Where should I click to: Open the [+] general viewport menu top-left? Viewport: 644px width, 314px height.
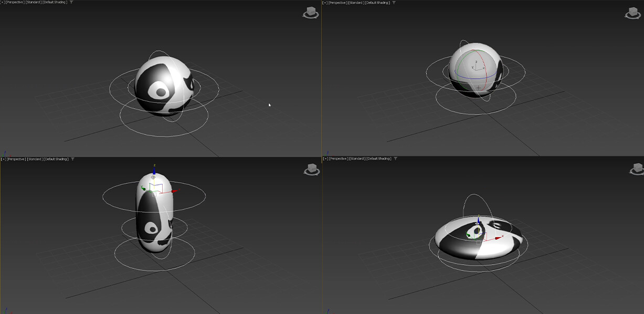(x=3, y=2)
